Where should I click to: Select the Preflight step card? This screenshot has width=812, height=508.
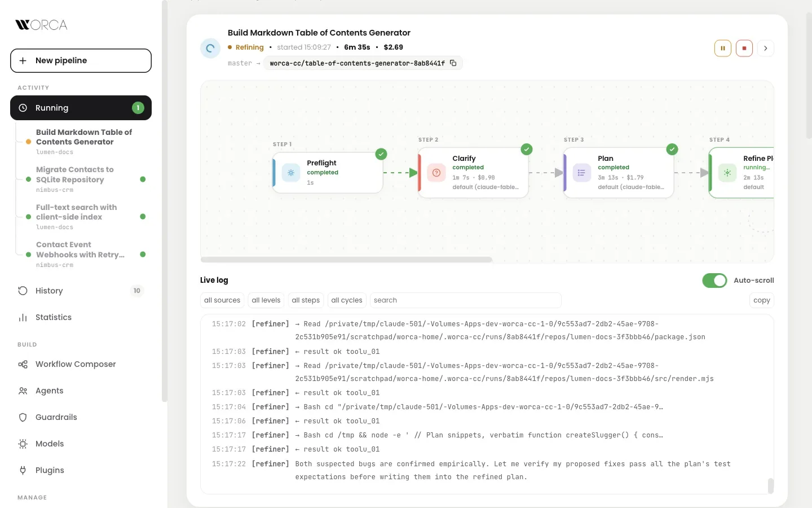pos(328,173)
